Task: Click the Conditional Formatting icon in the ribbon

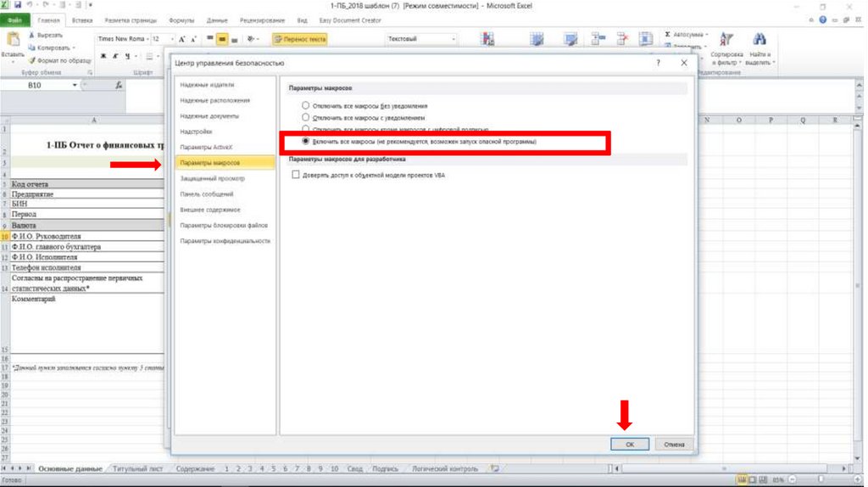Action: pyautogui.click(x=487, y=40)
